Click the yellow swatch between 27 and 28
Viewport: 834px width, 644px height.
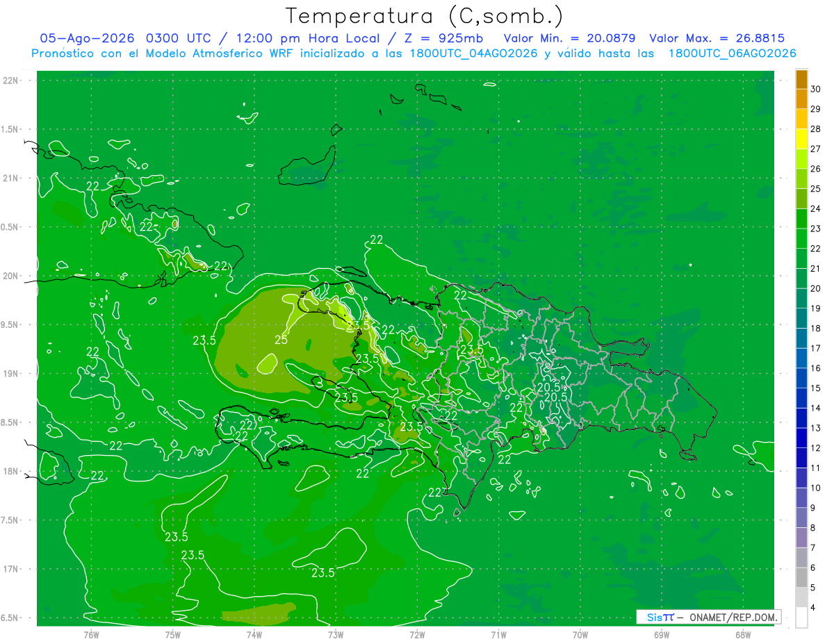click(801, 139)
